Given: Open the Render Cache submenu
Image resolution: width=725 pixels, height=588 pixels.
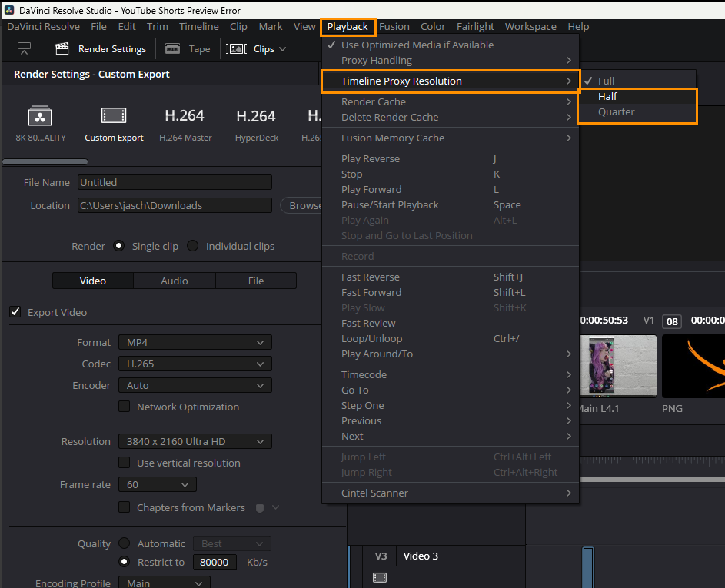Looking at the screenshot, I should tap(451, 101).
